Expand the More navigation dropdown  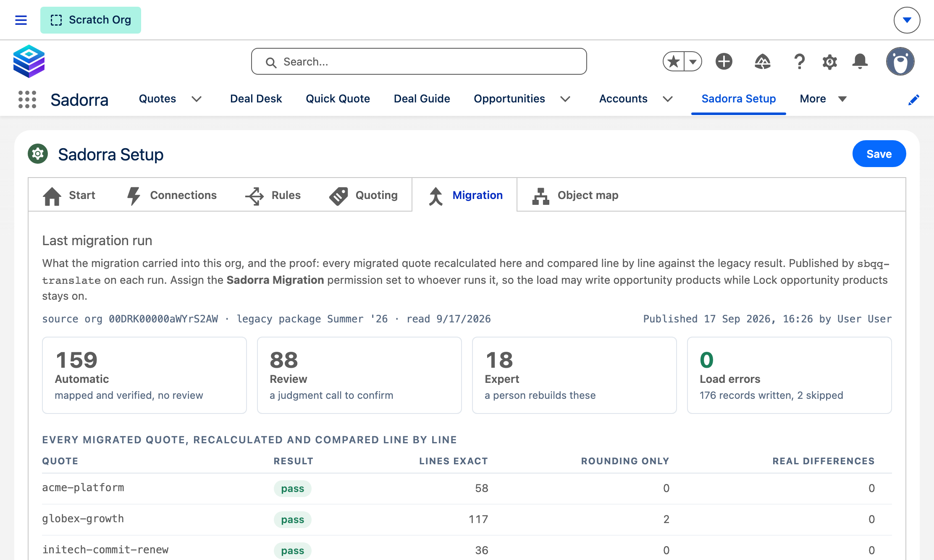click(823, 99)
